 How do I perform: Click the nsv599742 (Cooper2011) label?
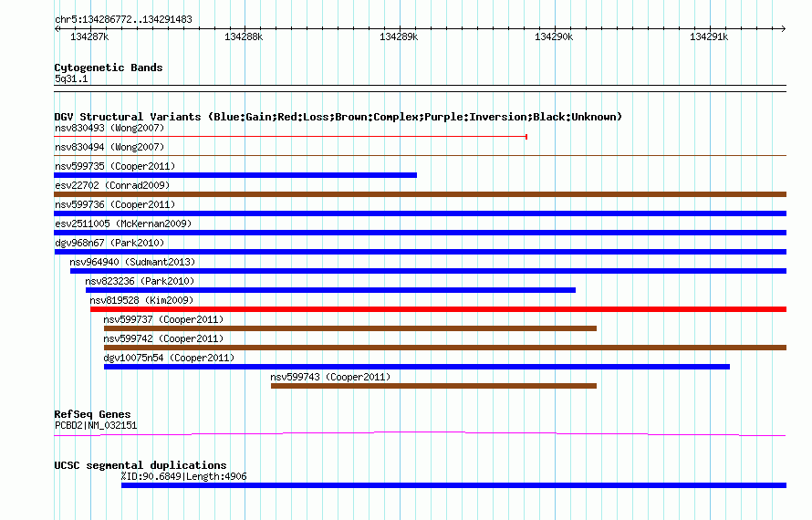(x=163, y=338)
